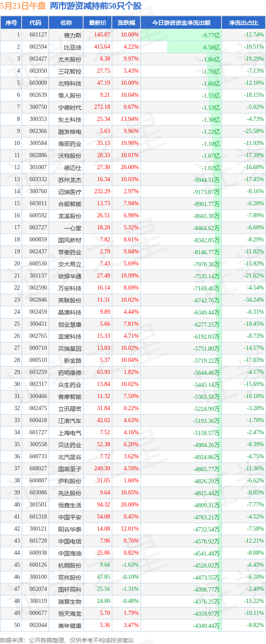Select stock name 三花智控
Screen dimensions: 266x644
(70, 71)
